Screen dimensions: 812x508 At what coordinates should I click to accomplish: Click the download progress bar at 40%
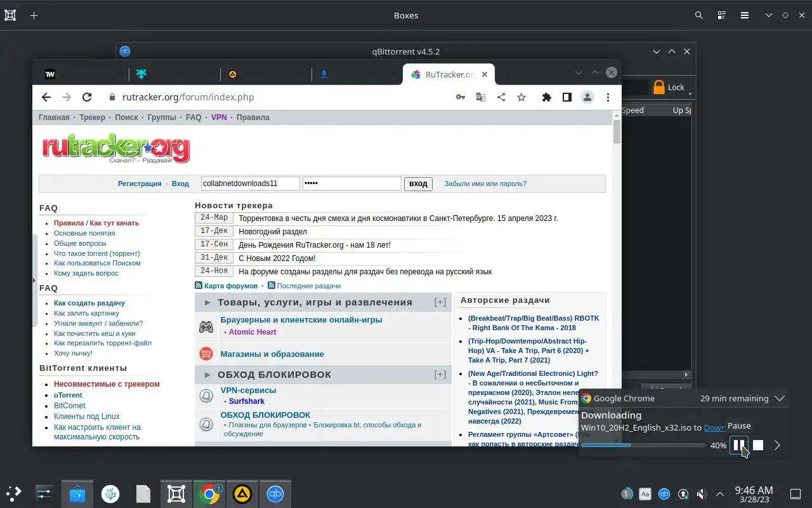643,445
